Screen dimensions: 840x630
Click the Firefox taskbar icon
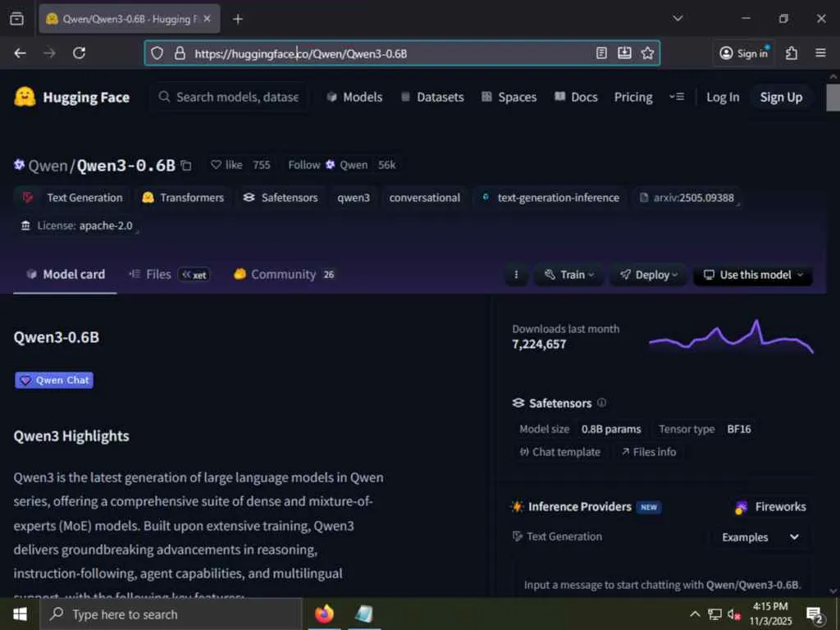[x=324, y=614]
